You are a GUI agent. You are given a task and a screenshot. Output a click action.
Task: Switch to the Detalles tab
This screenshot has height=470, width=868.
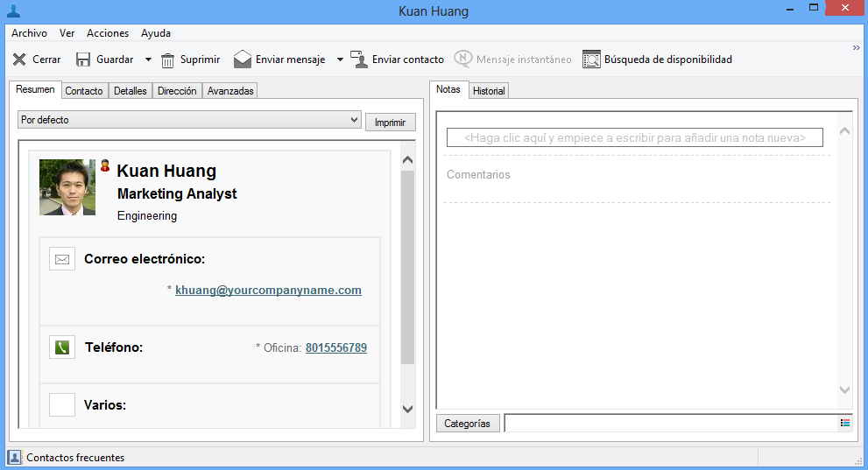131,91
